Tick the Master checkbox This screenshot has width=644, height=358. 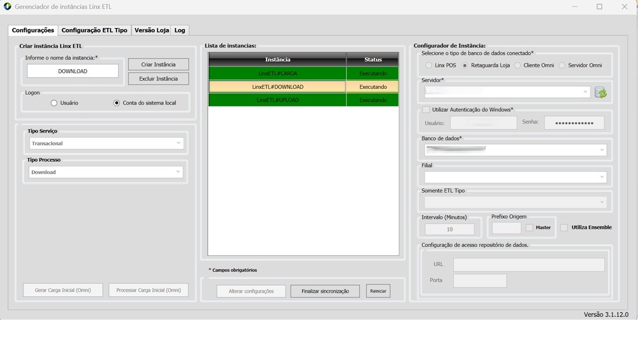529,227
